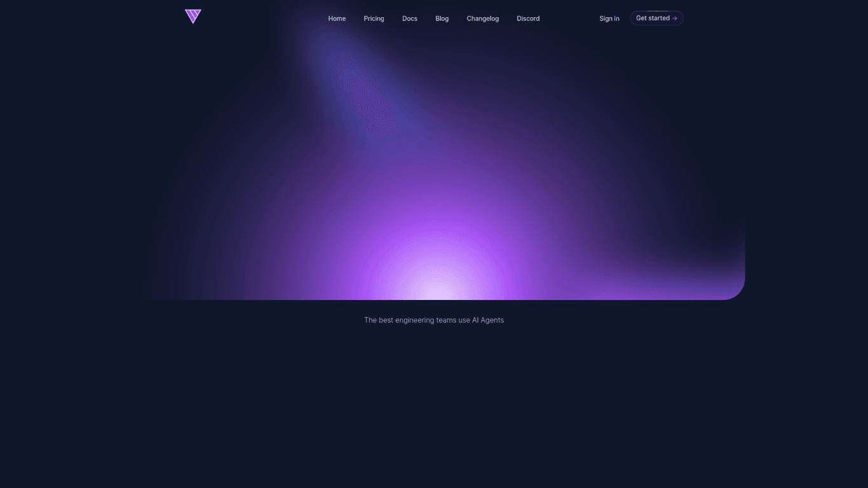Screen dimensions: 868x488
Task: Click the Get started button
Action: coord(657,18)
